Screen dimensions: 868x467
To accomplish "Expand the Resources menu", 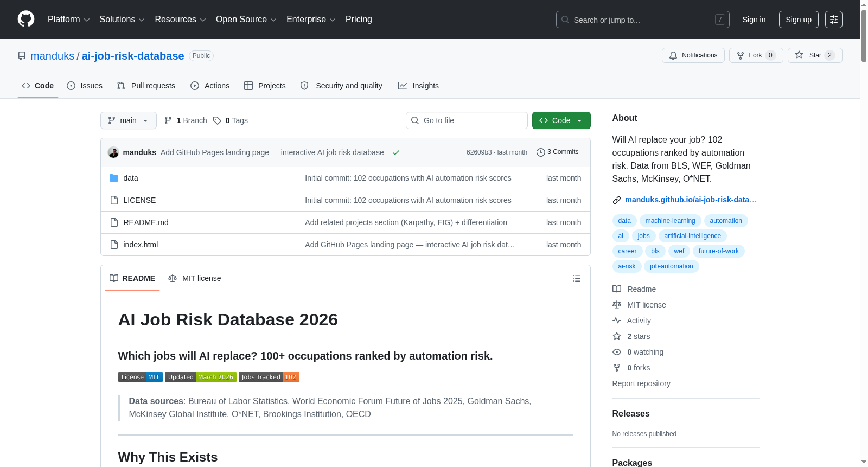I will [x=180, y=20].
